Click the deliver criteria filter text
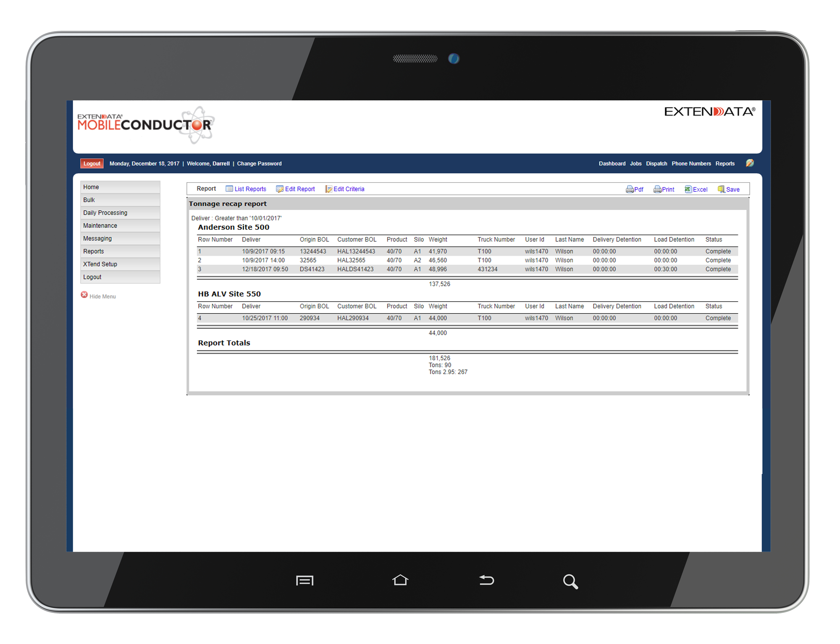840x644 pixels. [236, 218]
